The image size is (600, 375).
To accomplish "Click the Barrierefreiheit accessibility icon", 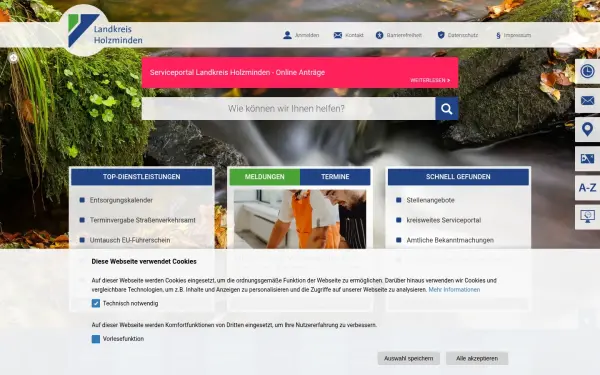I will pyautogui.click(x=379, y=35).
